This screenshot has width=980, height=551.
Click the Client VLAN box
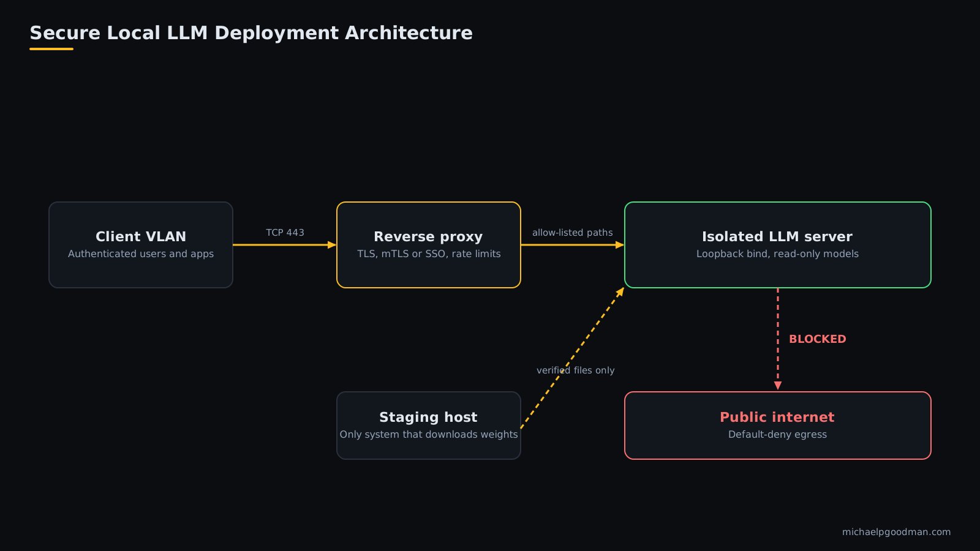(x=141, y=245)
